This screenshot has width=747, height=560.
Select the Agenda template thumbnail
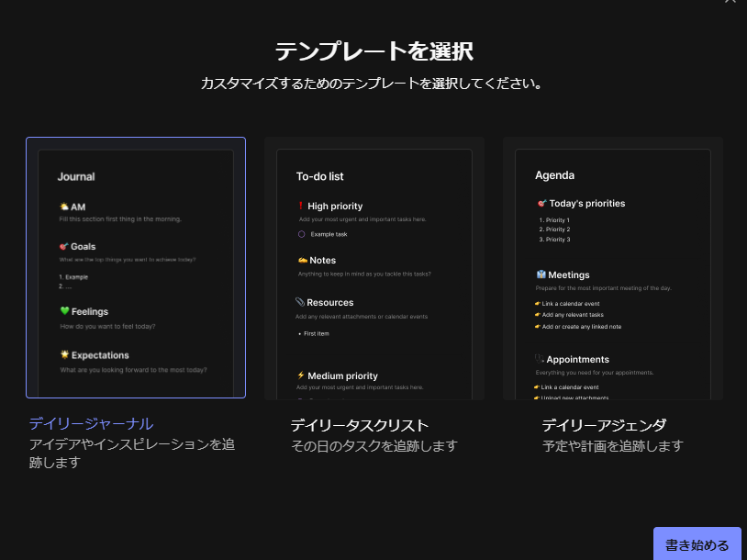(x=613, y=268)
